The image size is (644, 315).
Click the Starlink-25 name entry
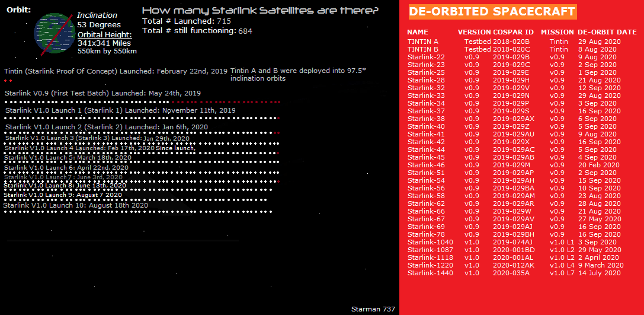coord(426,72)
